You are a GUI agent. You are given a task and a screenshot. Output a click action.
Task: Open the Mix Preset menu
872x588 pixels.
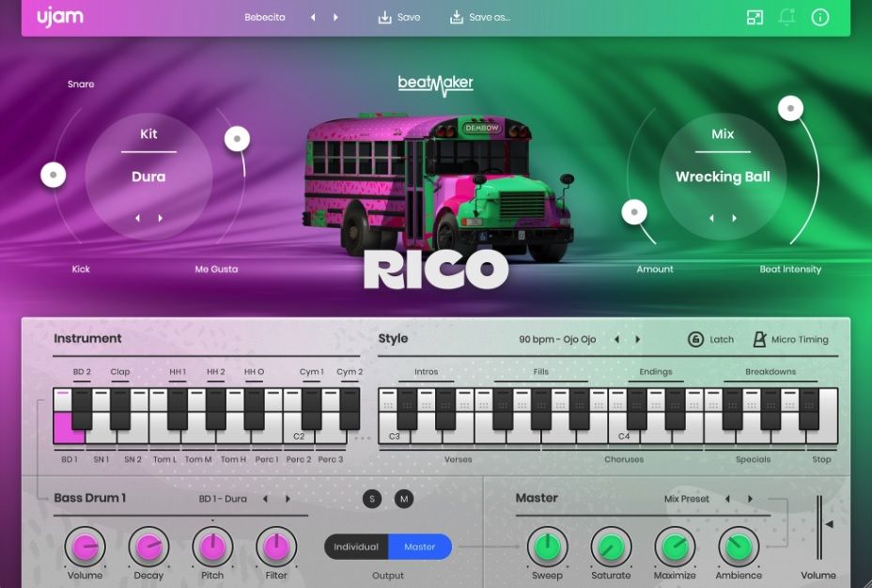[686, 499]
